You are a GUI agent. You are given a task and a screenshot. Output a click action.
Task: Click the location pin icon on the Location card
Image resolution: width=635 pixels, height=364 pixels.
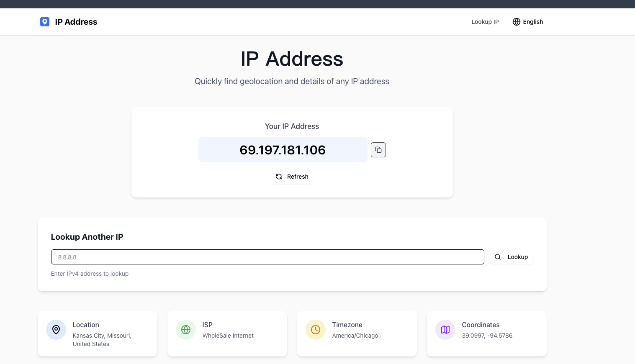tap(56, 330)
